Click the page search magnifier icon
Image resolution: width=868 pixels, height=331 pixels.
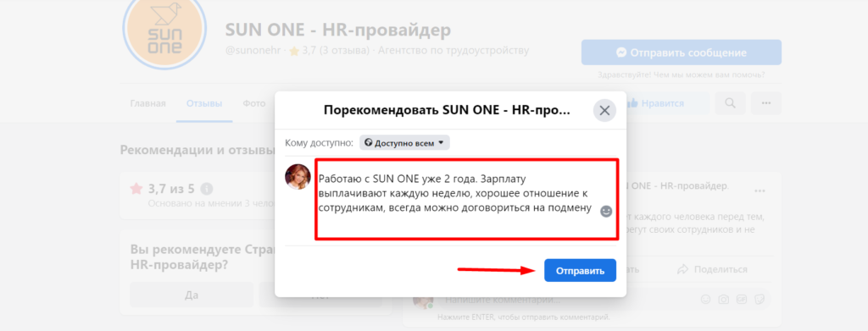coord(730,103)
